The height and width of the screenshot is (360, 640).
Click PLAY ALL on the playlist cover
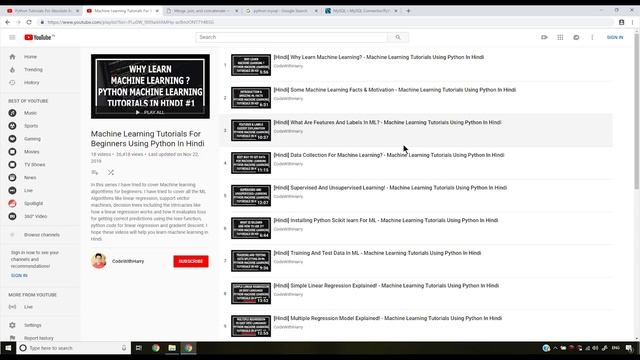[x=150, y=112]
